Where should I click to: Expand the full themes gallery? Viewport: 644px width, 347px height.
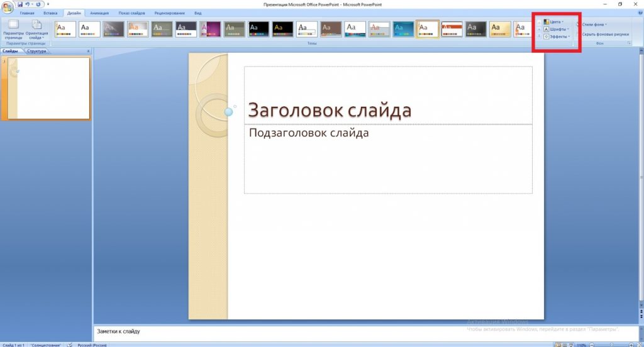point(539,36)
